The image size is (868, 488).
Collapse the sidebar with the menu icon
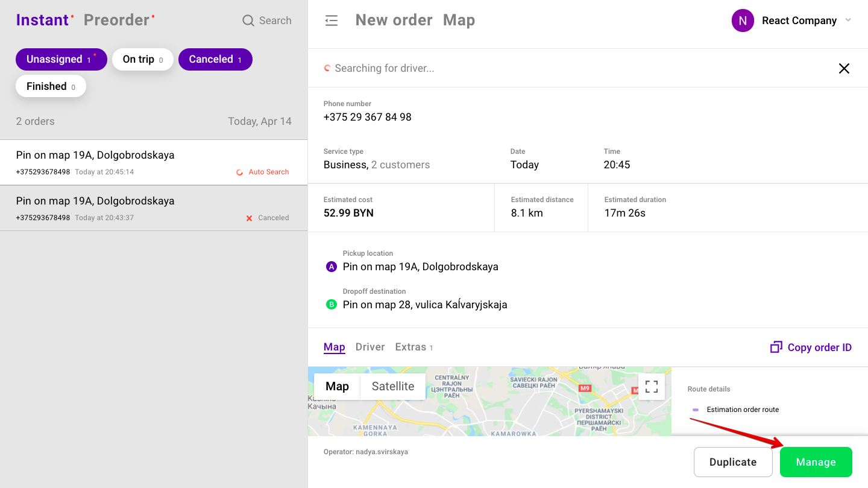(331, 21)
